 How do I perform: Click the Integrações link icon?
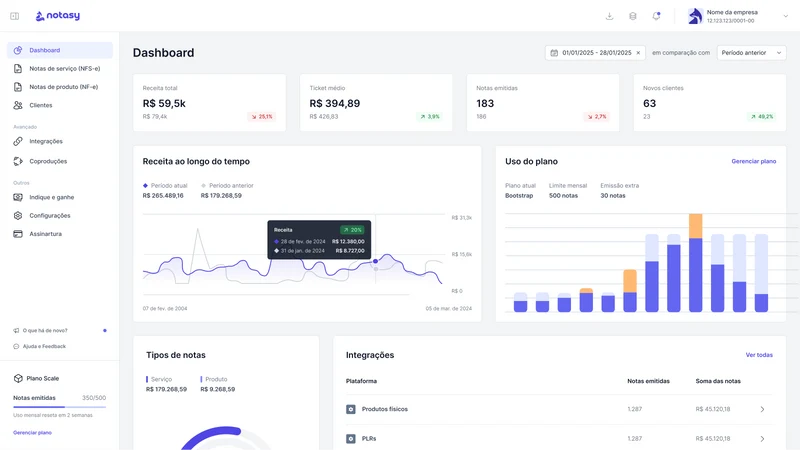(18, 141)
